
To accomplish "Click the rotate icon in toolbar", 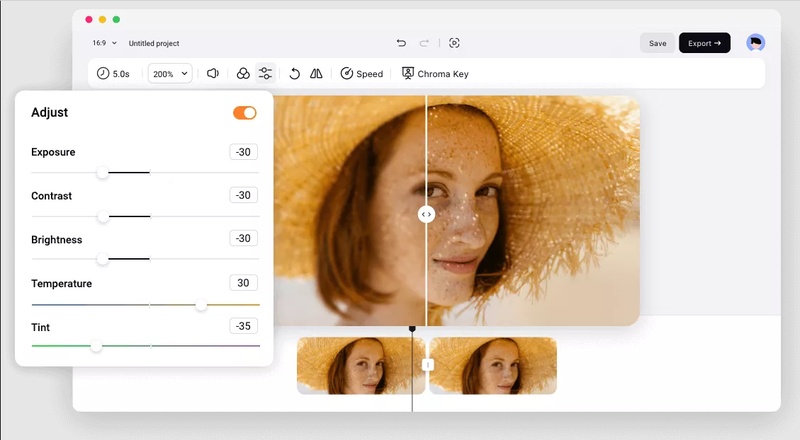I will [294, 74].
